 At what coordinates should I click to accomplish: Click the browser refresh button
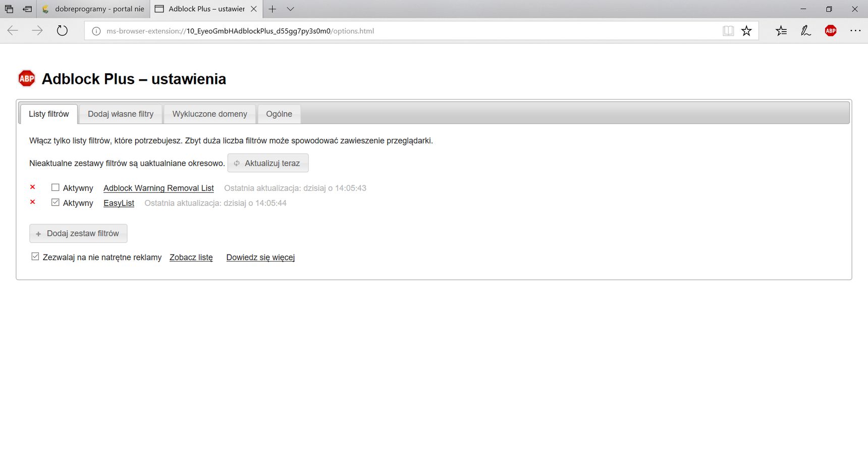[x=62, y=31]
